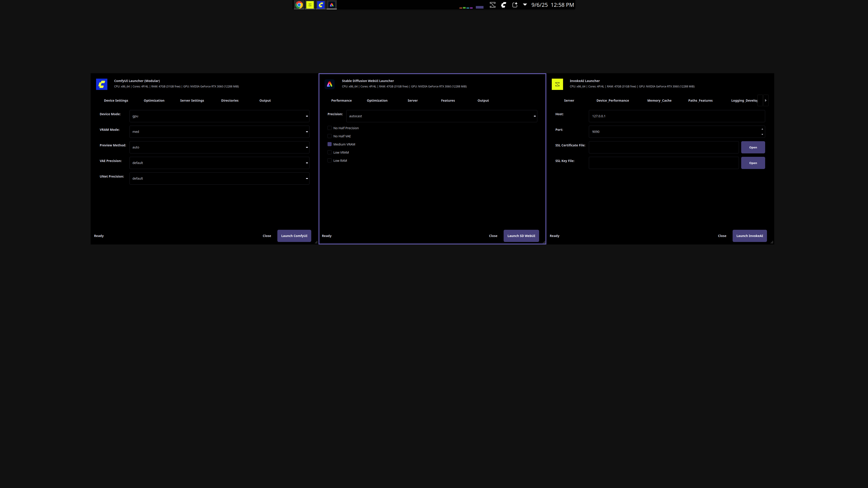Click the InvokeAI logo in the launcher header
This screenshot has height=488, width=868.
click(557, 84)
